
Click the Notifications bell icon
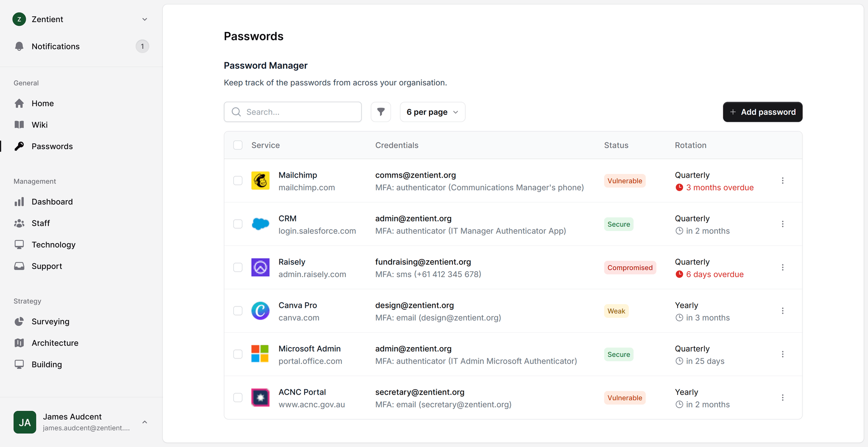point(19,47)
